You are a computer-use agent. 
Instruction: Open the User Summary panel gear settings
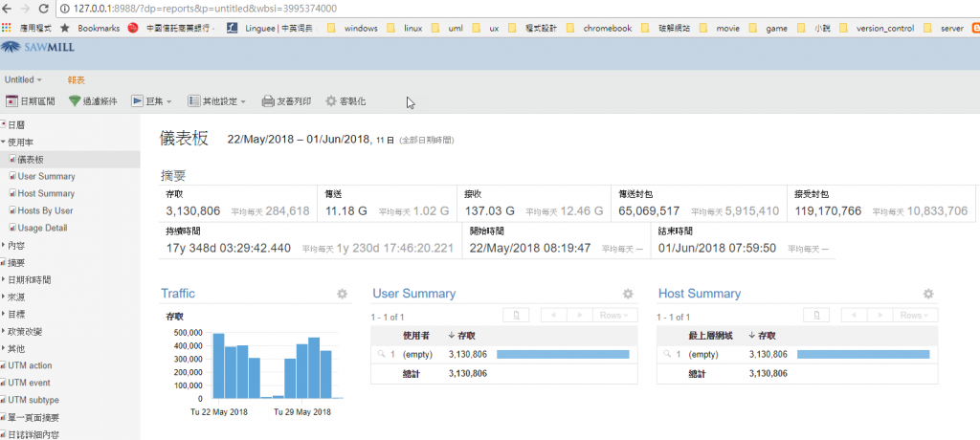(628, 294)
